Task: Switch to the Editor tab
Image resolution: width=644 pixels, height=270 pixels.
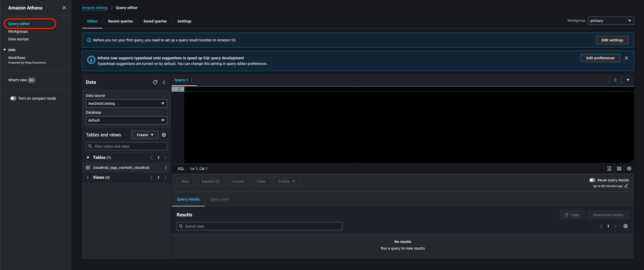Action: (92, 21)
